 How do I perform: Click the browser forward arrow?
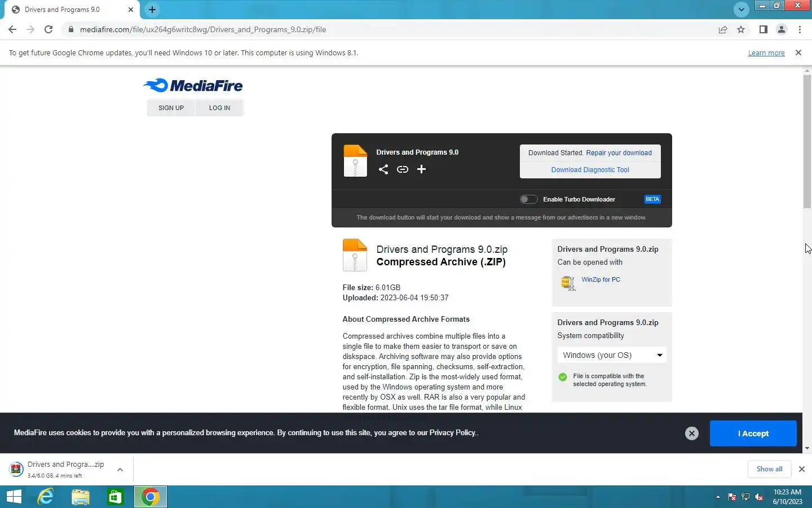pyautogui.click(x=30, y=29)
